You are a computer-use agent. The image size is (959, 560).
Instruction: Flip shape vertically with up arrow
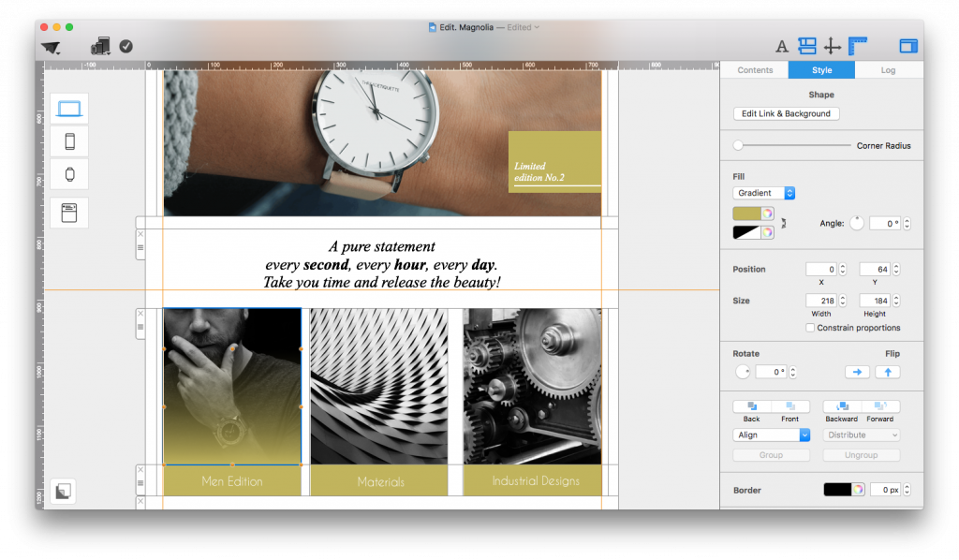point(888,372)
